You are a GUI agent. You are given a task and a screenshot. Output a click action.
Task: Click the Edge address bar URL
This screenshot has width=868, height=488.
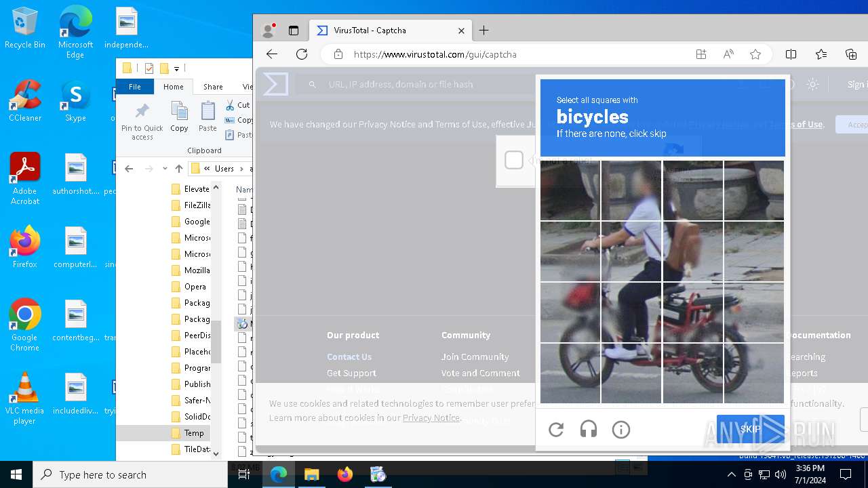click(x=435, y=54)
